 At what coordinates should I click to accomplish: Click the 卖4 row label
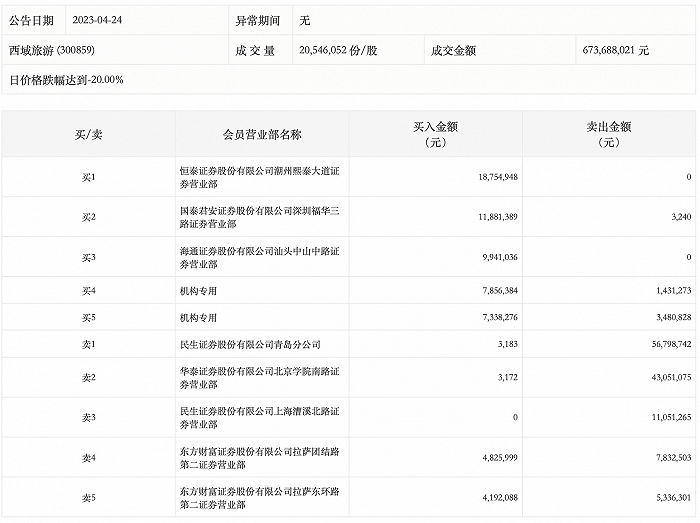(x=88, y=458)
